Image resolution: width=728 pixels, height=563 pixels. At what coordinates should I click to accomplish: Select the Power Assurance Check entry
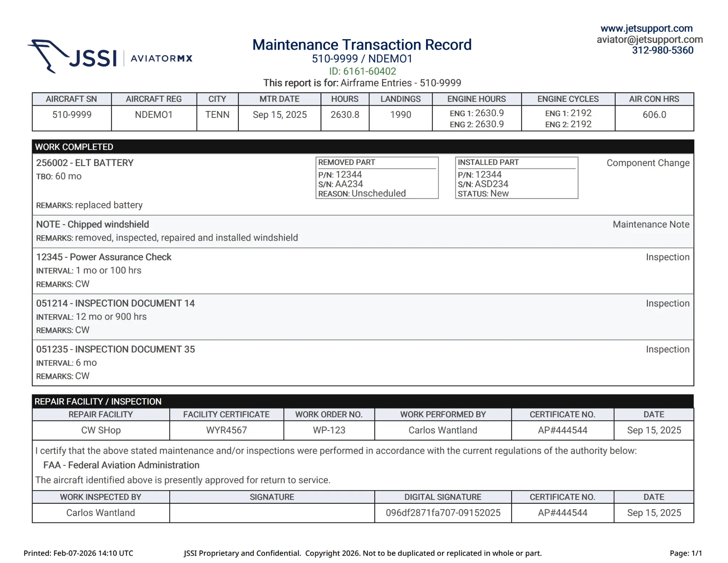tap(103, 257)
